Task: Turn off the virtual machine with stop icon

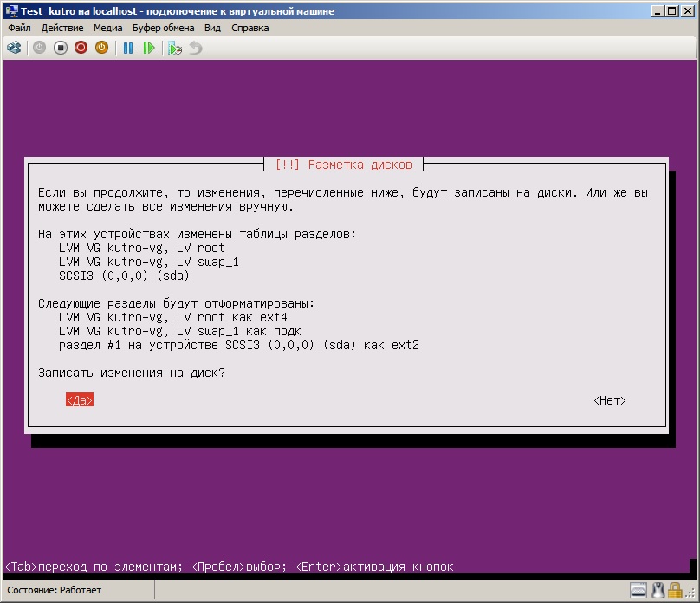Action: point(61,48)
